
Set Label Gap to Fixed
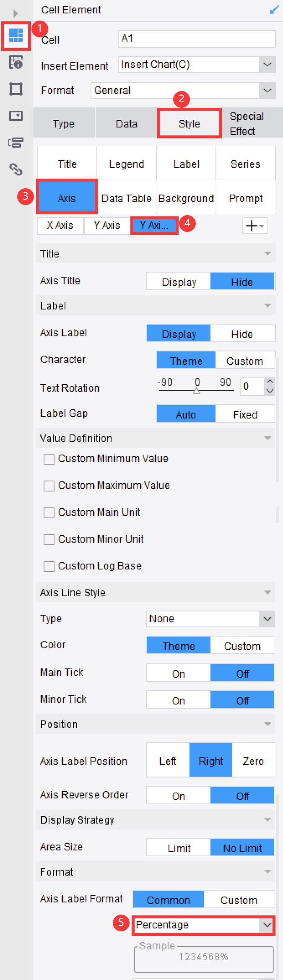(x=245, y=414)
